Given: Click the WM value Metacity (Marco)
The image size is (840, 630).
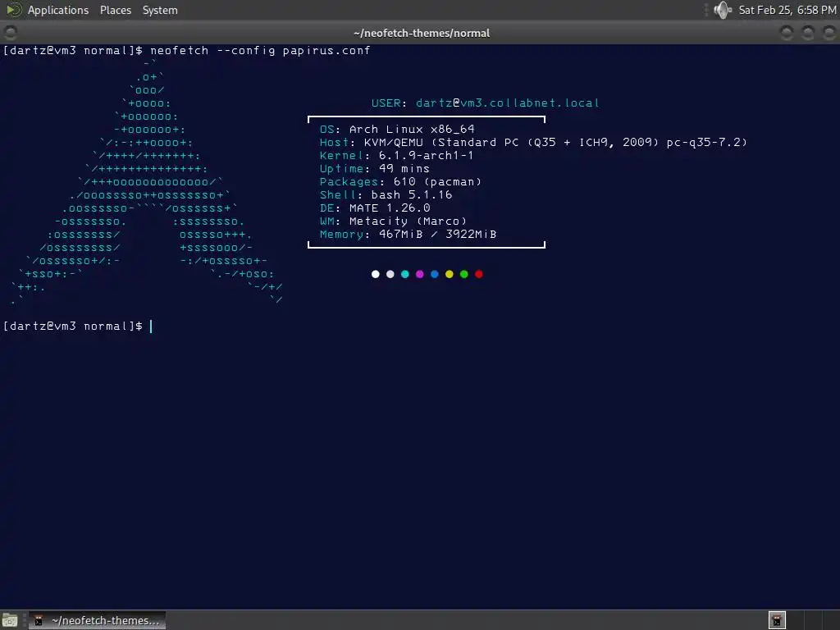Looking at the screenshot, I should tap(408, 221).
